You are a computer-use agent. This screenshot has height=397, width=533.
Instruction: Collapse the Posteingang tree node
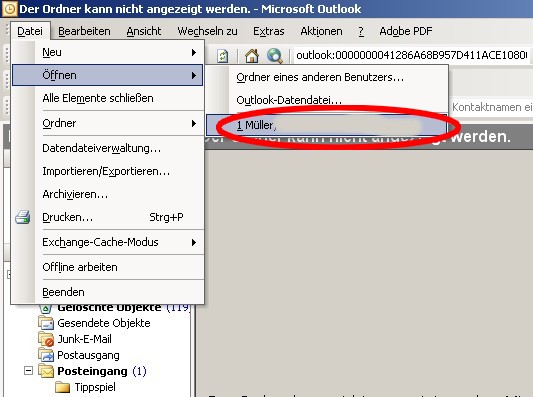tap(29, 370)
